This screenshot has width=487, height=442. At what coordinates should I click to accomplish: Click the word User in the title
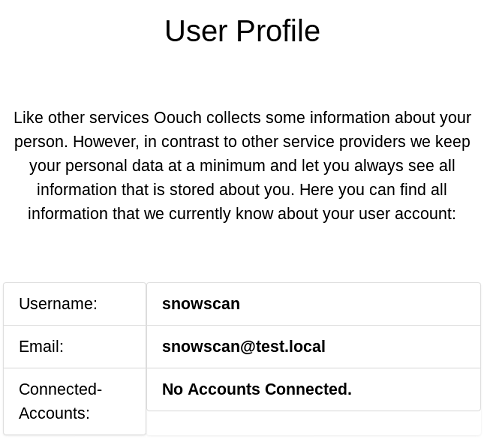pyautogui.click(x=196, y=31)
